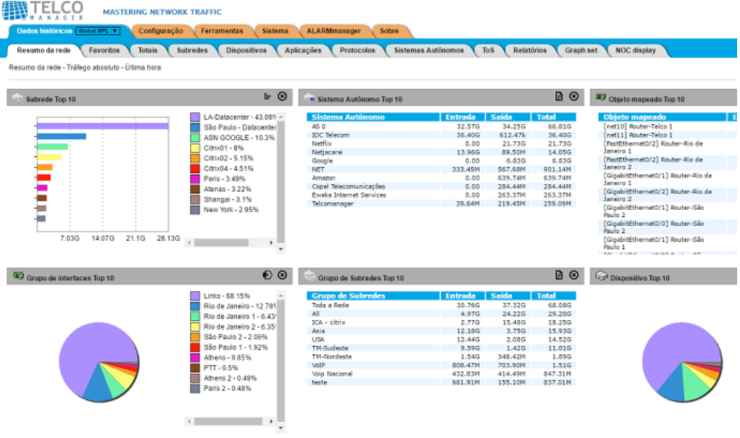
Task: Open the Dados históricos tab
Action: [x=44, y=31]
